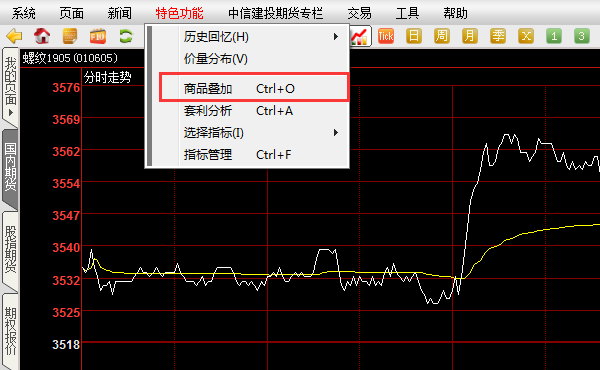Click the green refresh arrows icon
This screenshot has width=600, height=370.
(x=126, y=36)
